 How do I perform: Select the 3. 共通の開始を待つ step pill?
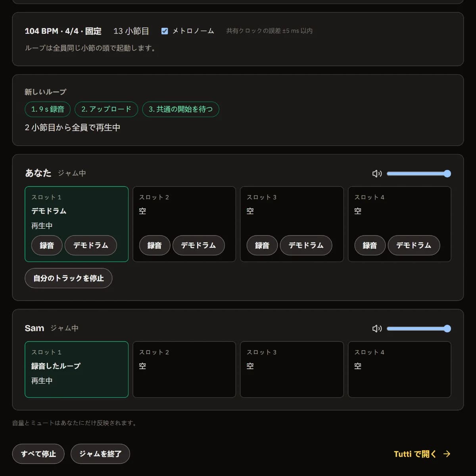[x=180, y=109]
